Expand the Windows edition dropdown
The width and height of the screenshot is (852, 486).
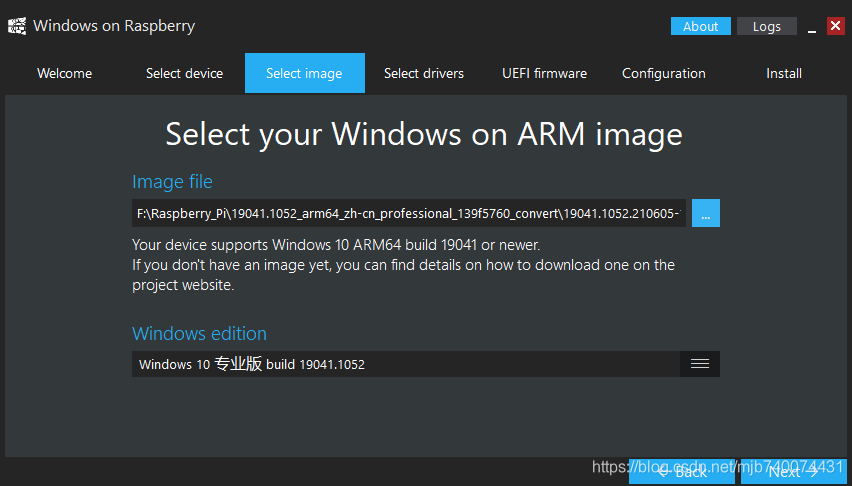click(406, 364)
